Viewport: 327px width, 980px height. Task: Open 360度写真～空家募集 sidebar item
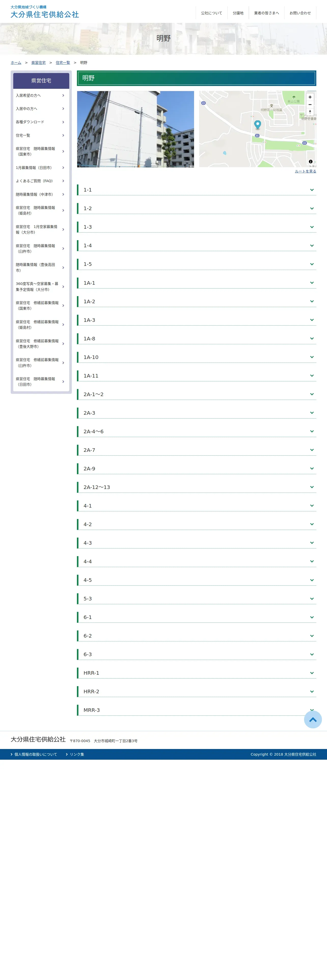click(41, 287)
